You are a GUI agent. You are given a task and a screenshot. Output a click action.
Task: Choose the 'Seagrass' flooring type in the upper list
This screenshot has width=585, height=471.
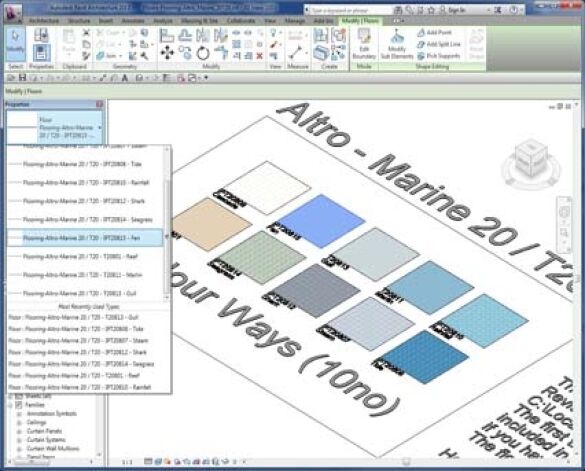[85, 219]
